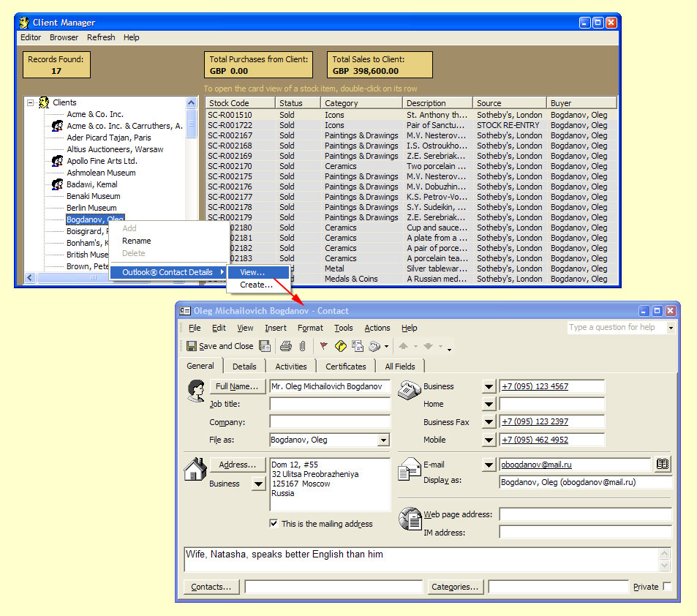This screenshot has width=697, height=616.
Task: Click the address book icon beside E-mail field
Action: (x=663, y=464)
